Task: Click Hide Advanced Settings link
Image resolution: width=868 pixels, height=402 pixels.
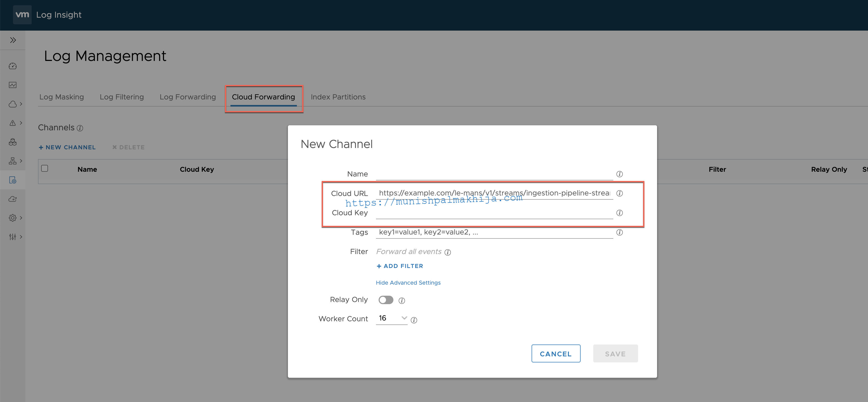Action: 408,283
